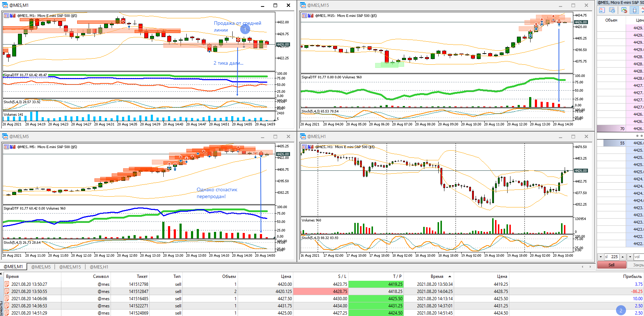
Task: Click deal icon for 13:50:27 history row
Action: (x=7, y=284)
